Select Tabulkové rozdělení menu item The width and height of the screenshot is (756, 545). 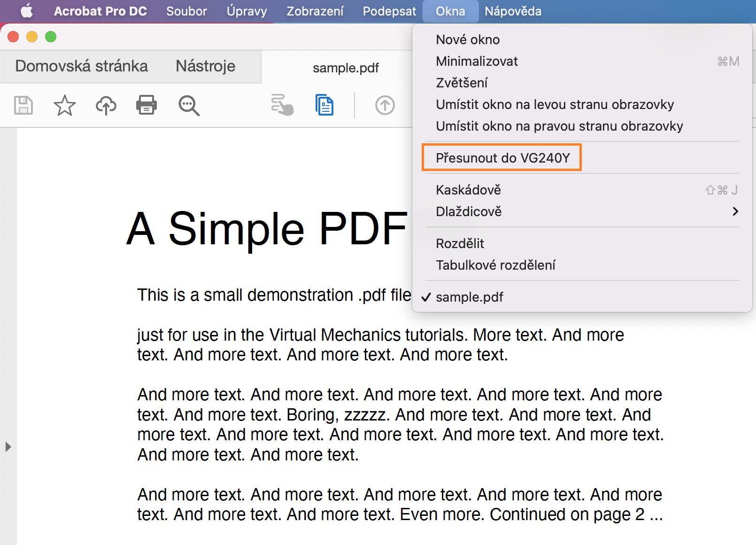point(582,265)
